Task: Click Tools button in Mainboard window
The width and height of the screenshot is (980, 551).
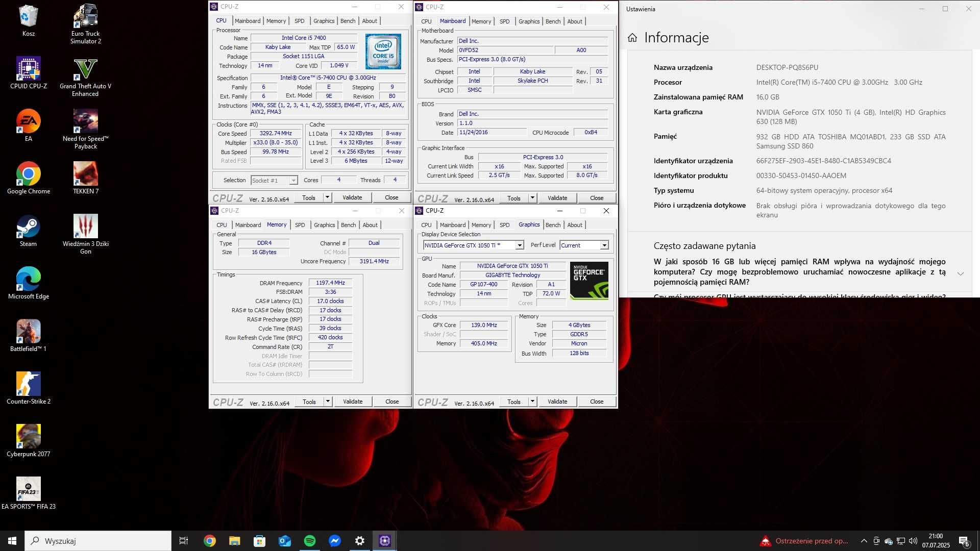Action: [514, 198]
